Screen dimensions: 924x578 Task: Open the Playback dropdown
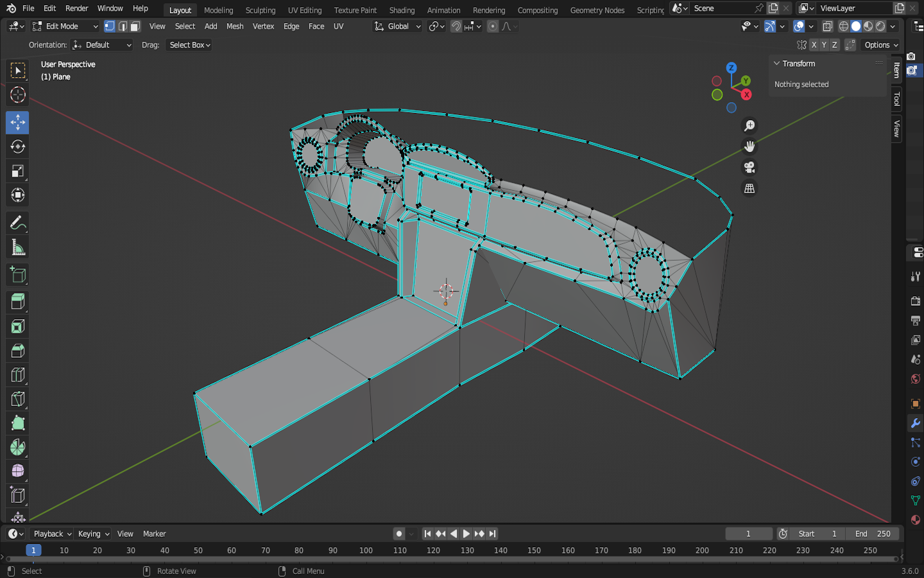point(53,534)
